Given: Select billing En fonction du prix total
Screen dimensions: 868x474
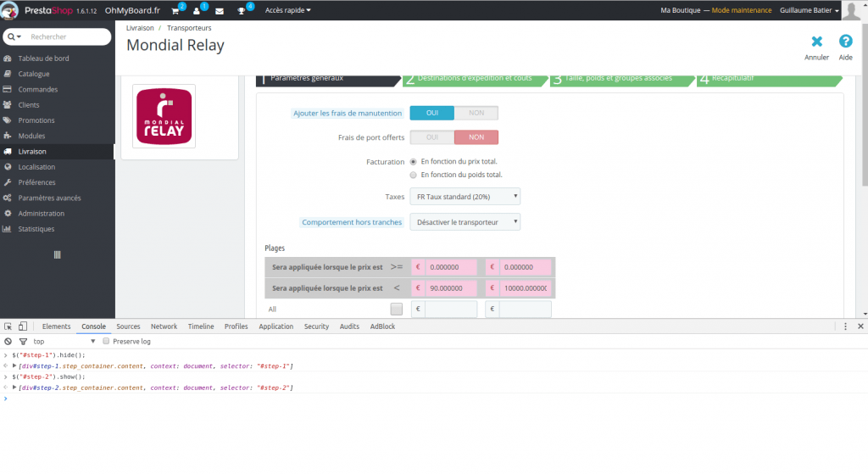Looking at the screenshot, I should (413, 162).
